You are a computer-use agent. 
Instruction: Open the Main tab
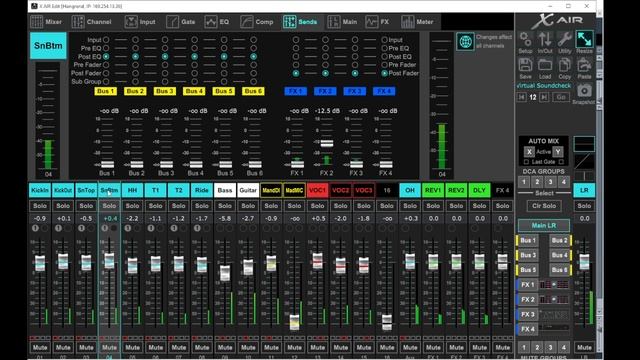[343, 22]
